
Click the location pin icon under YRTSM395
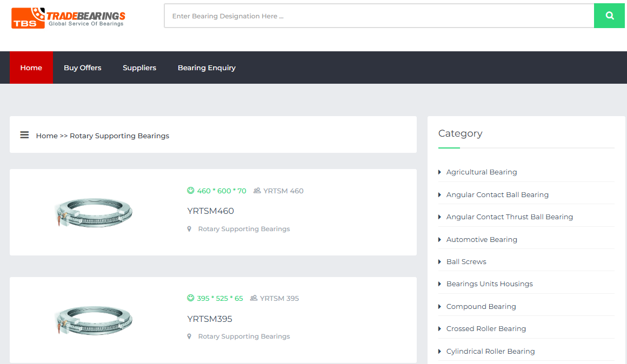coord(189,336)
